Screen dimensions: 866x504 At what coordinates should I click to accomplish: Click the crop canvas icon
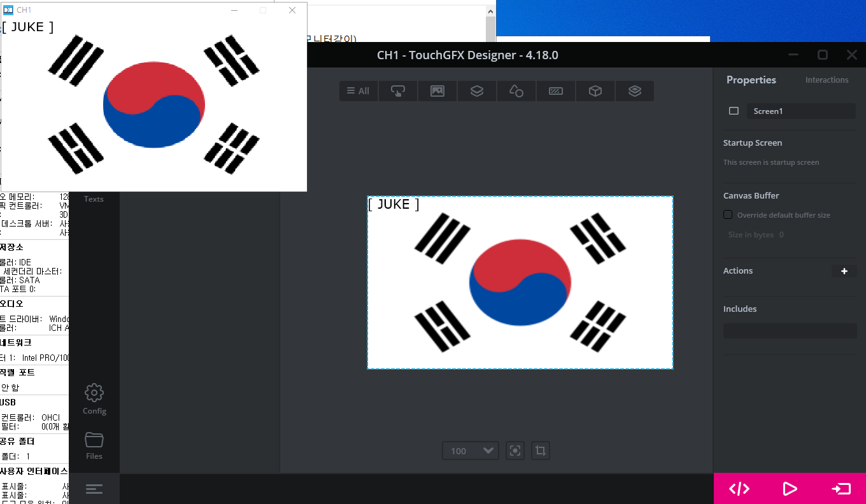tap(541, 451)
